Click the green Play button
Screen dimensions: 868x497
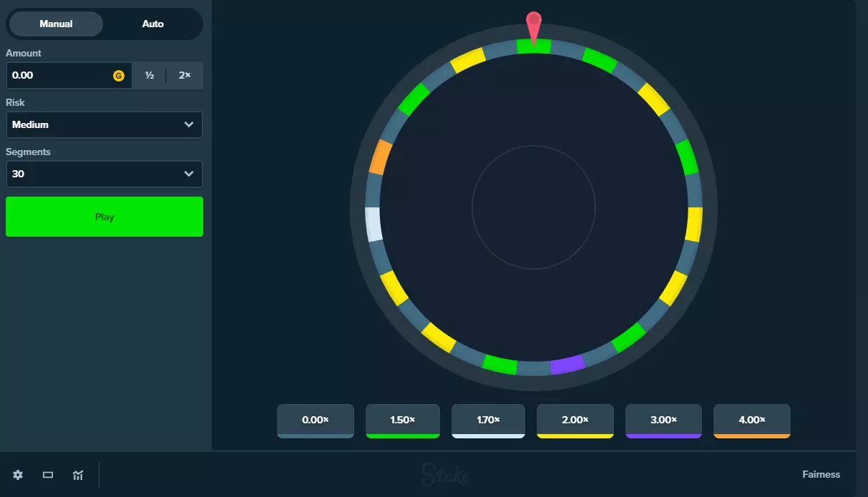tap(104, 217)
